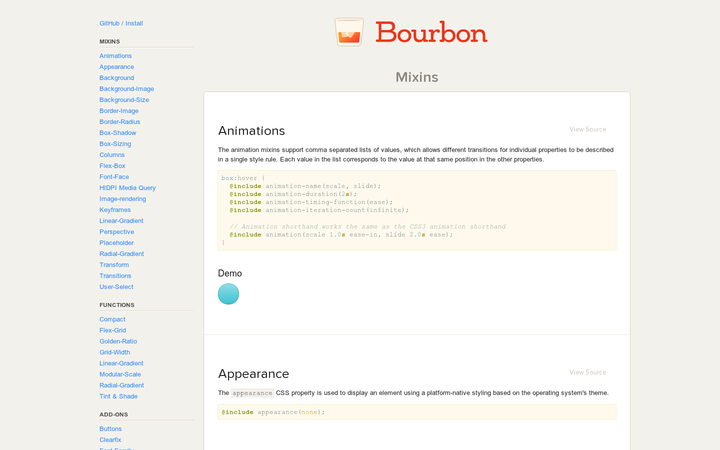720x450 pixels.
Task: Jump to Border-Radius mixin
Action: point(120,122)
